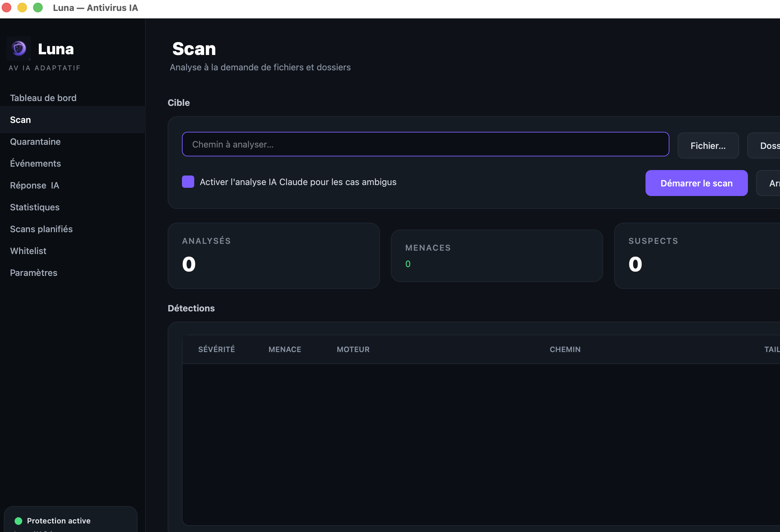Click the SÉVÉRITÉ column header

[216, 349]
